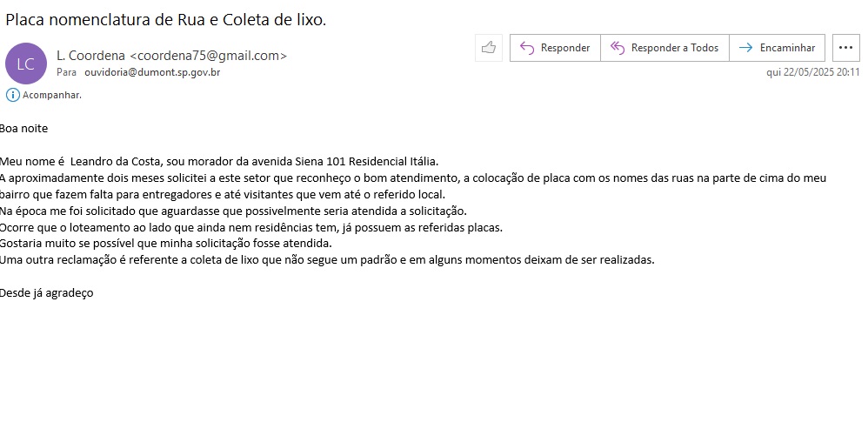Click the thumbs-up Like icon
Image resolution: width=868 pixels, height=429 pixels.
(x=489, y=48)
